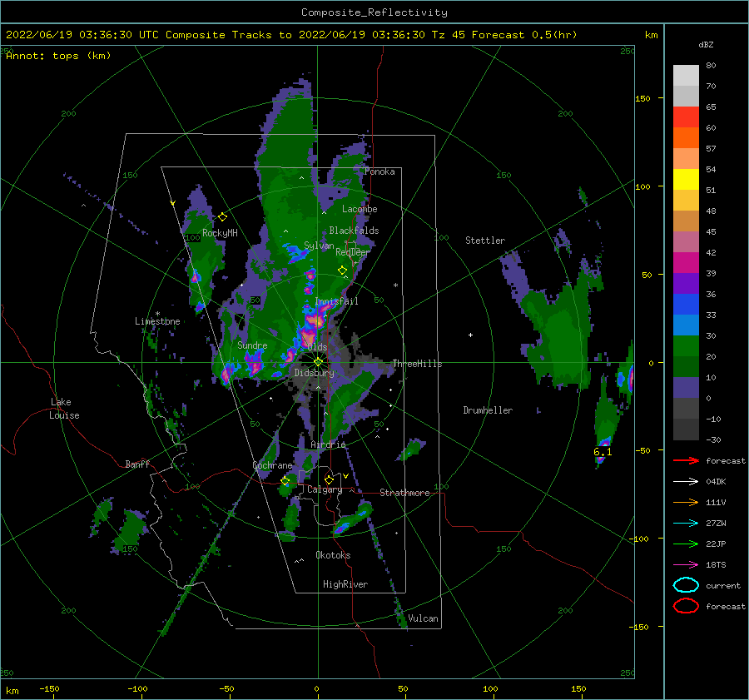
Task: Click the green 22JP arrow icon
Action: [686, 544]
